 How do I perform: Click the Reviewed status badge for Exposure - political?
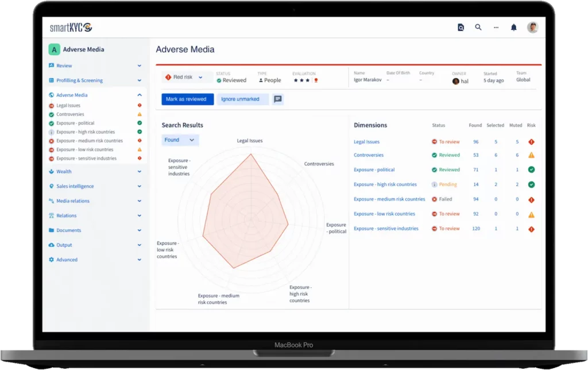446,169
